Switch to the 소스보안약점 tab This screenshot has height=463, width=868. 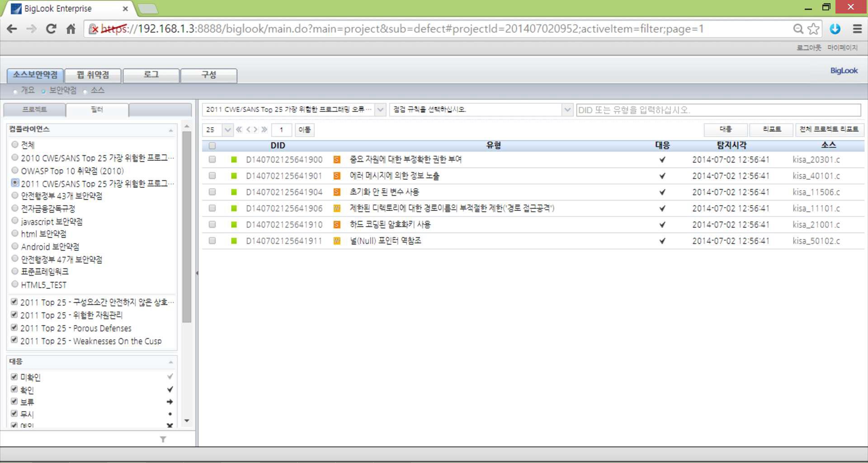click(x=35, y=75)
